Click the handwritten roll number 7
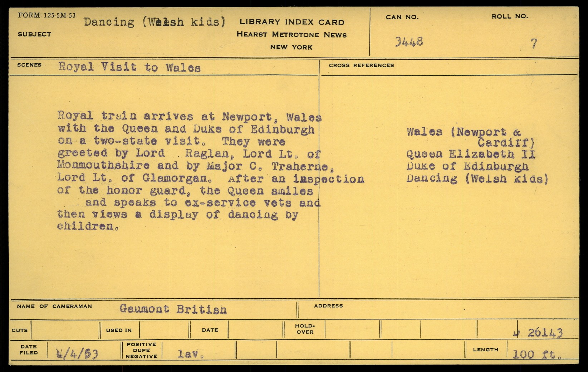 (x=534, y=44)
